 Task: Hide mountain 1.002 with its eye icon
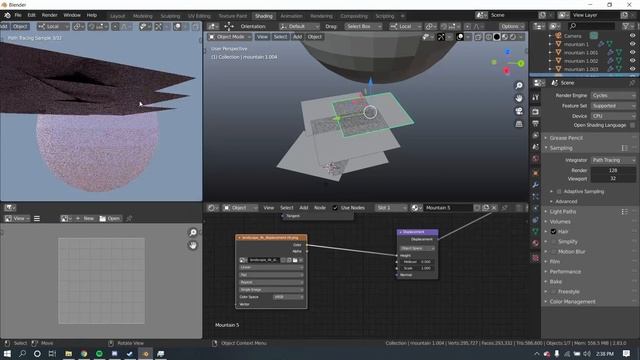pos(632,61)
